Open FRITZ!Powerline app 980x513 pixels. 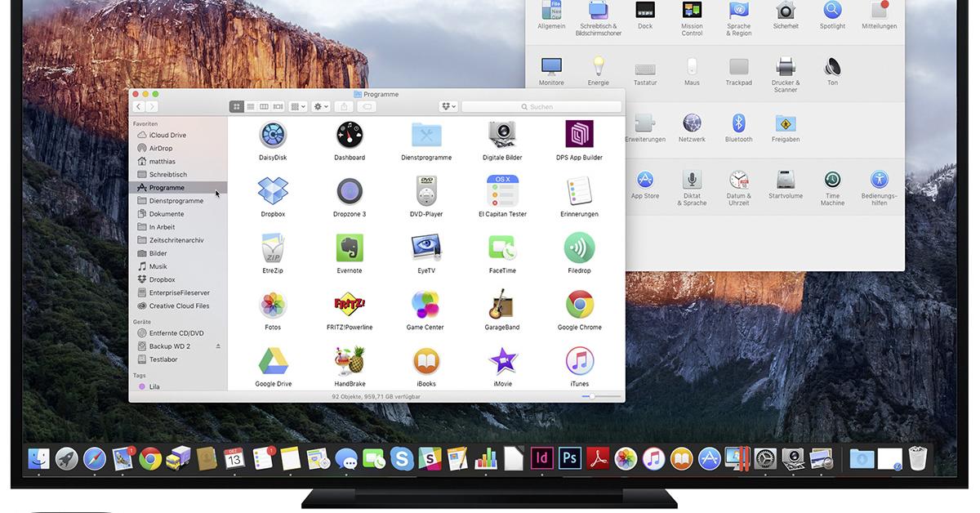click(x=350, y=305)
